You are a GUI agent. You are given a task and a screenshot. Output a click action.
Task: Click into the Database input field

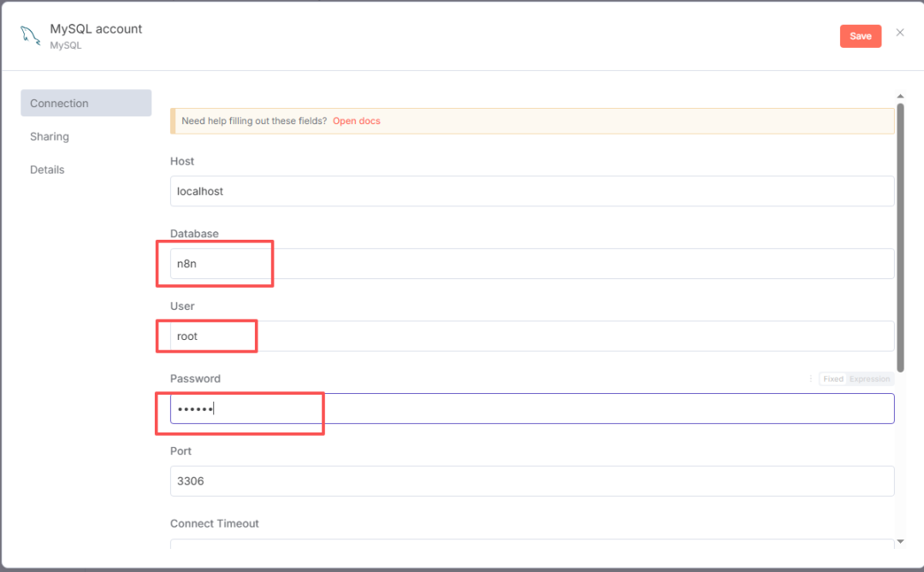532,264
